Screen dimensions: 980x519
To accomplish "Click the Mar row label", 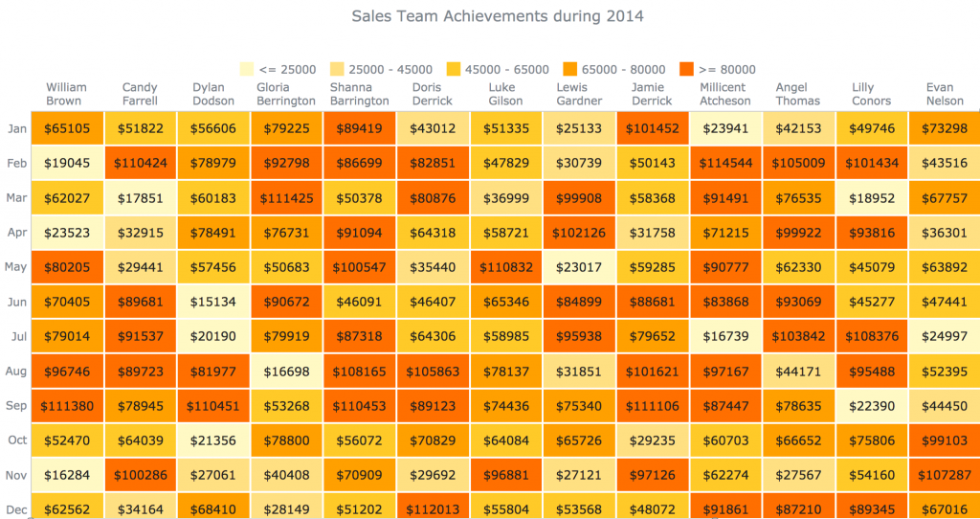I will (17, 198).
